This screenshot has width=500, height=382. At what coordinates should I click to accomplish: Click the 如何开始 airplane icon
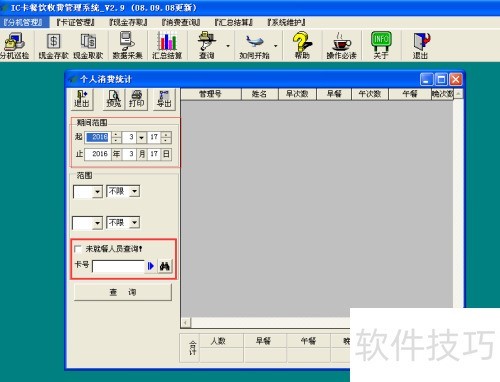pyautogui.click(x=254, y=46)
